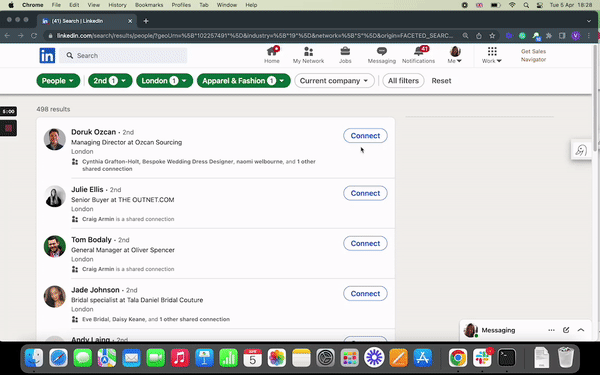Open the Chrome profile avatar
Image resolution: width=600 pixels, height=375 pixels.
coord(576,36)
